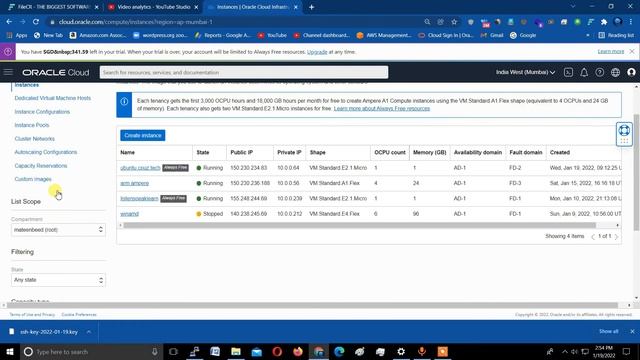Bookmark this page with the star icon
The width and height of the screenshot is (640, 360).
454,22
